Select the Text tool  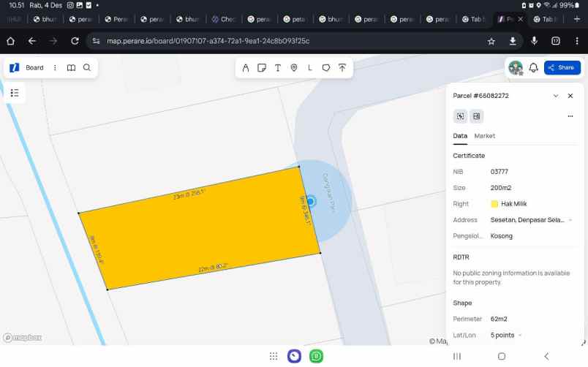pyautogui.click(x=278, y=68)
